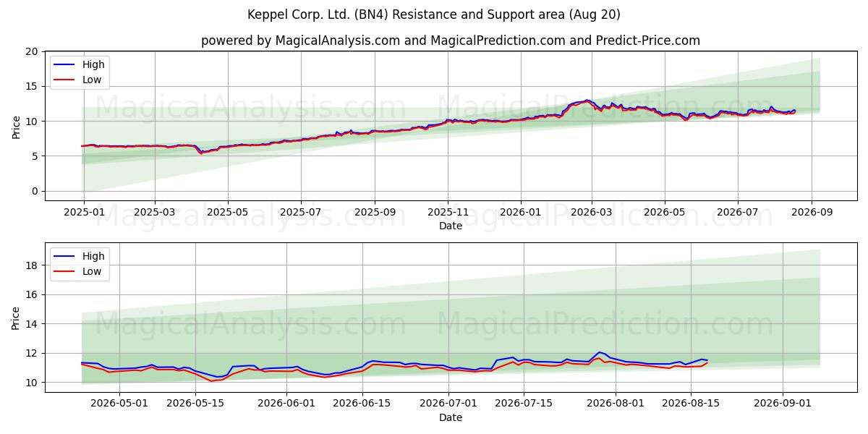Click the 'Price' y-axis title of top chart
868x434 pixels.
16,126
